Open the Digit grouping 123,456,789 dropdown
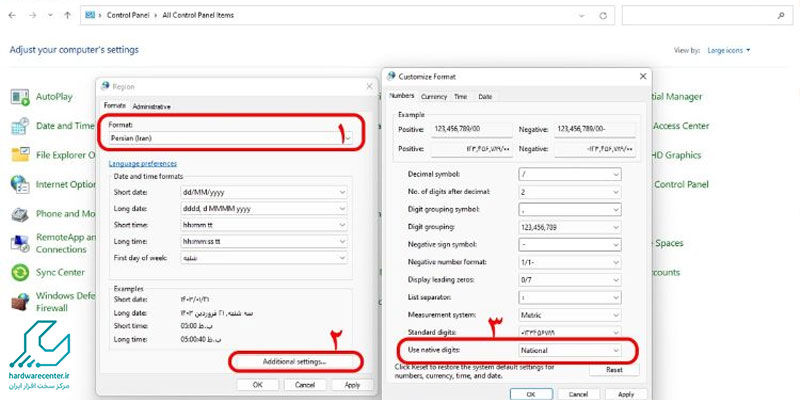This screenshot has height=400, width=800. point(570,227)
